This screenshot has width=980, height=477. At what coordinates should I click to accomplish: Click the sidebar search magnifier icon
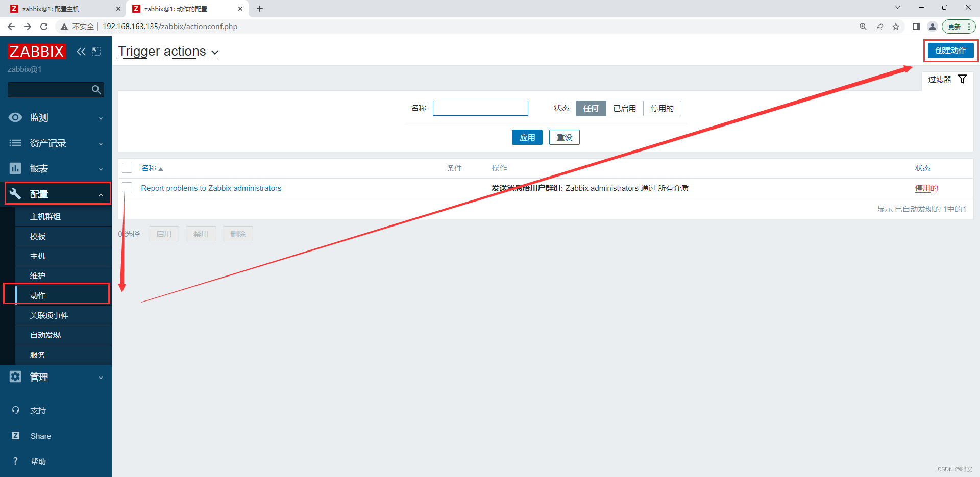(x=96, y=90)
